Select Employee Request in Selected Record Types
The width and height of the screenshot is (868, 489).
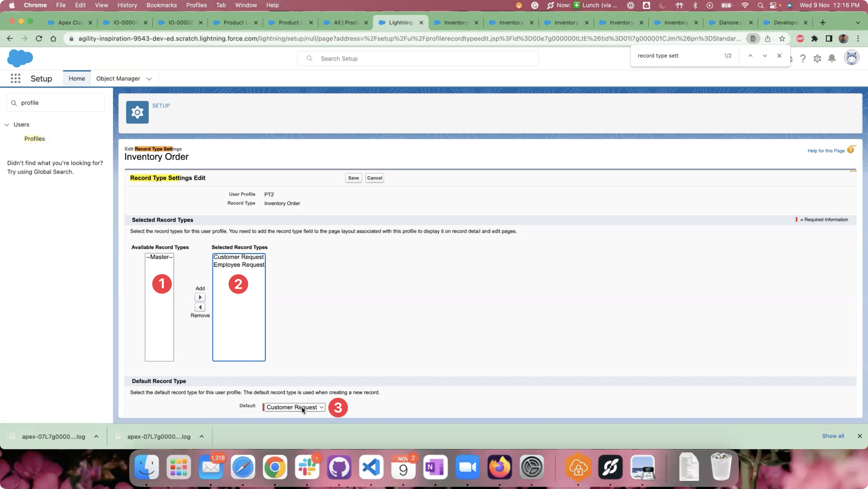pos(239,265)
